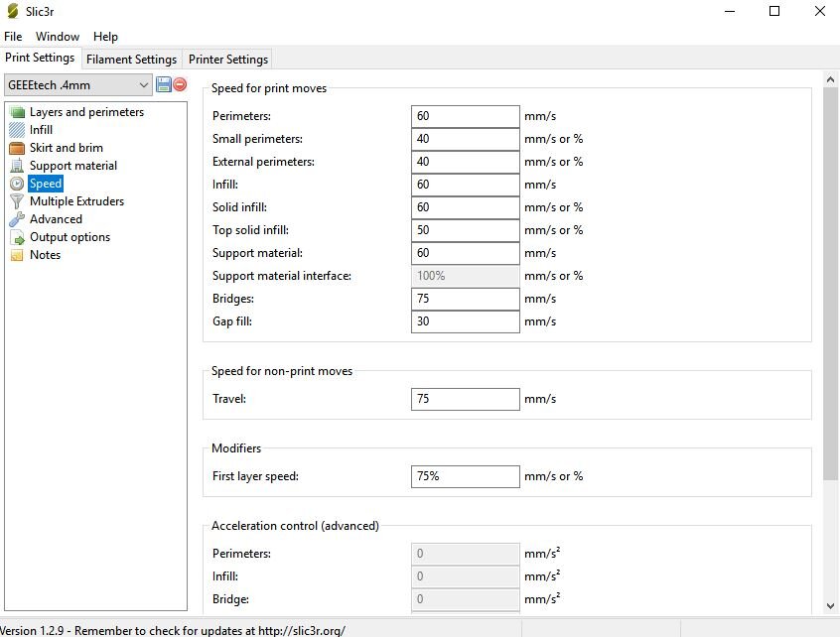Image resolution: width=840 pixels, height=637 pixels.
Task: Select Output options tree item
Action: (70, 237)
